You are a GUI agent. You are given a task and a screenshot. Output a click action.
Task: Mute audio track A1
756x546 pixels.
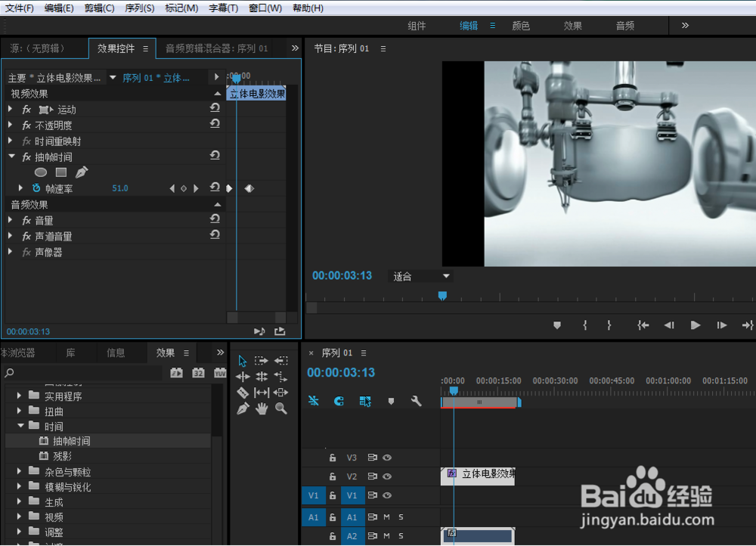tap(386, 517)
